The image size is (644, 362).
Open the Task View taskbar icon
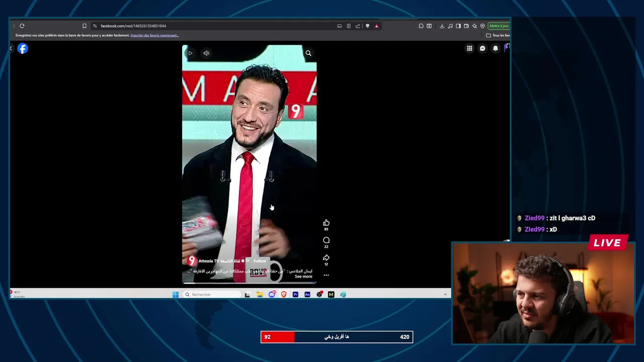pyautogui.click(x=247, y=295)
